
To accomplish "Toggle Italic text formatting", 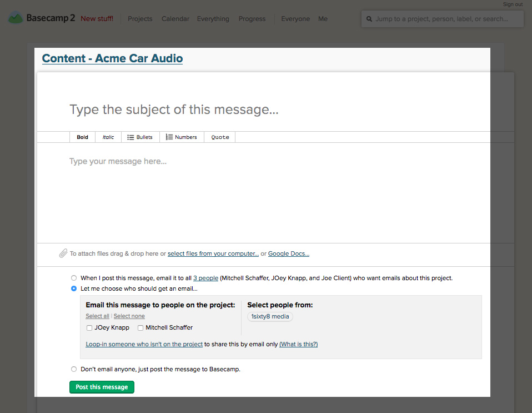I will [108, 137].
